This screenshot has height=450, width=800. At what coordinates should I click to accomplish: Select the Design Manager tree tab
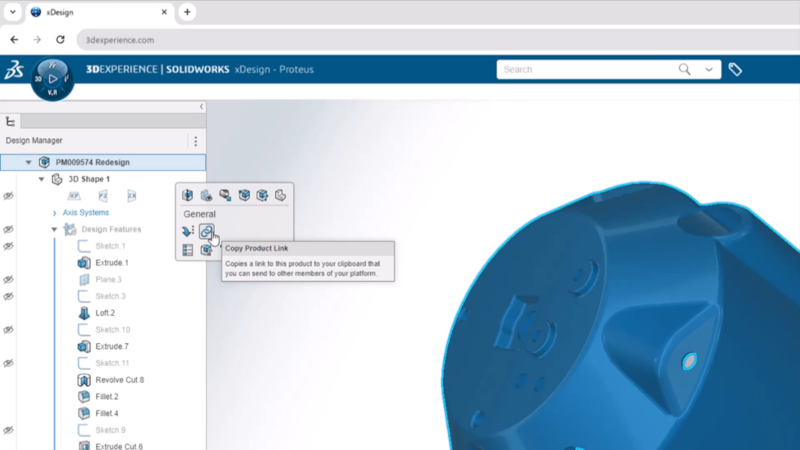(11, 121)
